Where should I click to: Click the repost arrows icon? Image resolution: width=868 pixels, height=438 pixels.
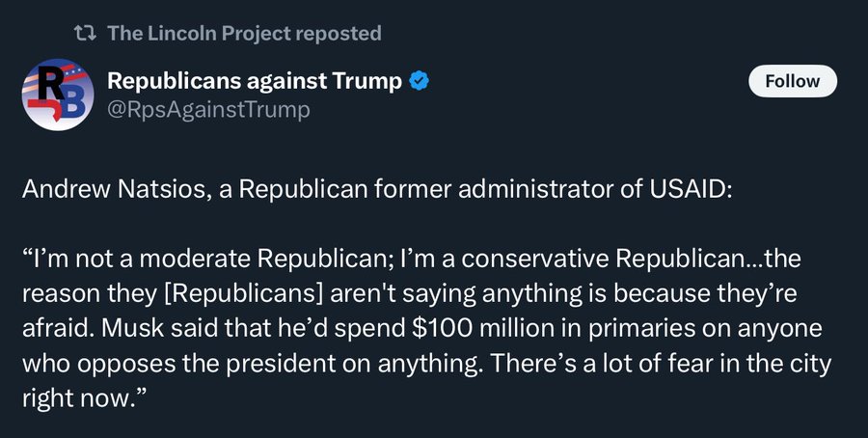pos(85,33)
